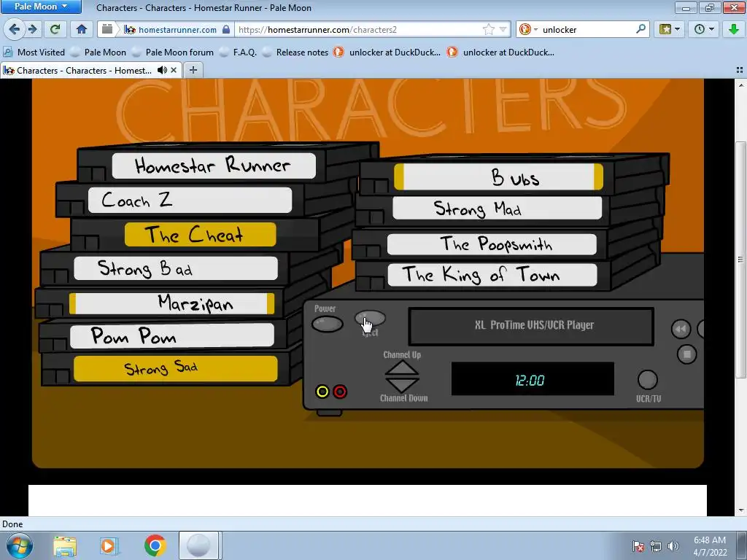This screenshot has height=560, width=747.
Task: Click the Channel Up arrow
Action: pos(402,368)
